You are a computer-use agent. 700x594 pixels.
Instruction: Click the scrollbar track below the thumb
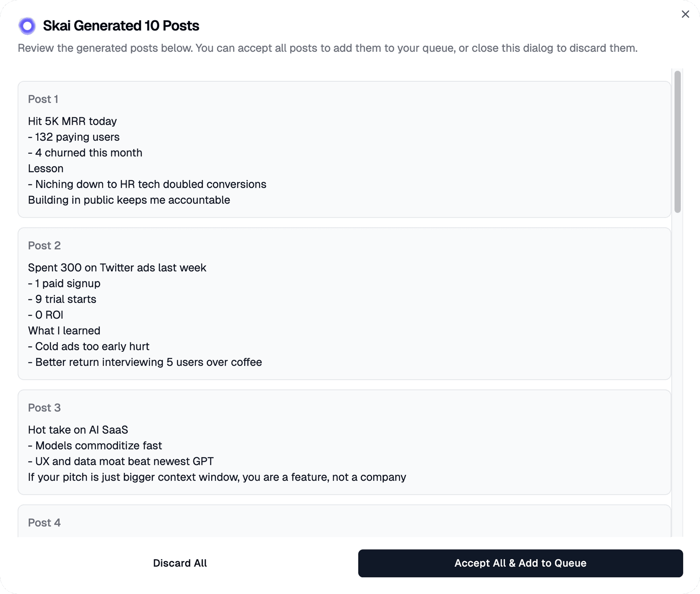677,365
